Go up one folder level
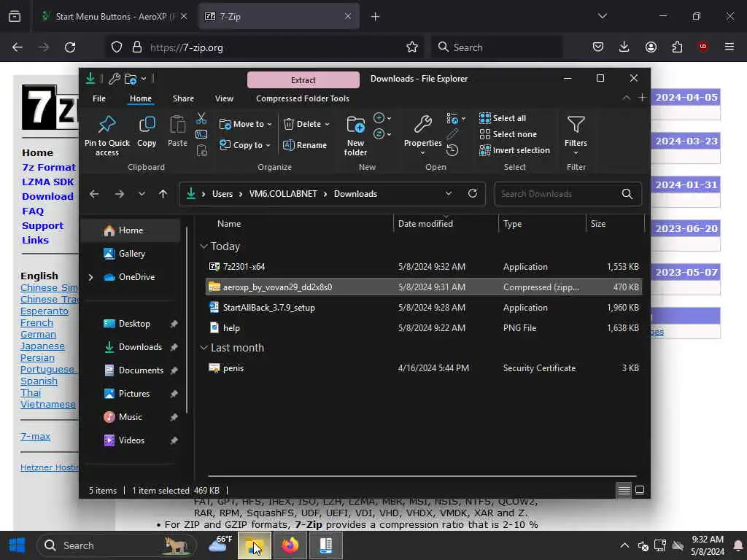747x560 pixels. [x=163, y=194]
